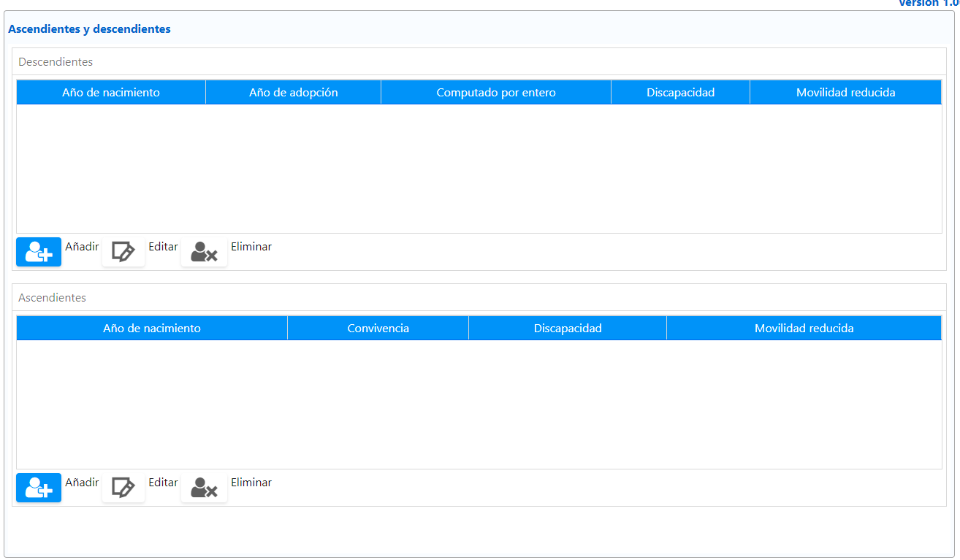Image resolution: width=960 pixels, height=560 pixels.
Task: Click Año de nacimiento header in Descendientes table
Action: 111,93
